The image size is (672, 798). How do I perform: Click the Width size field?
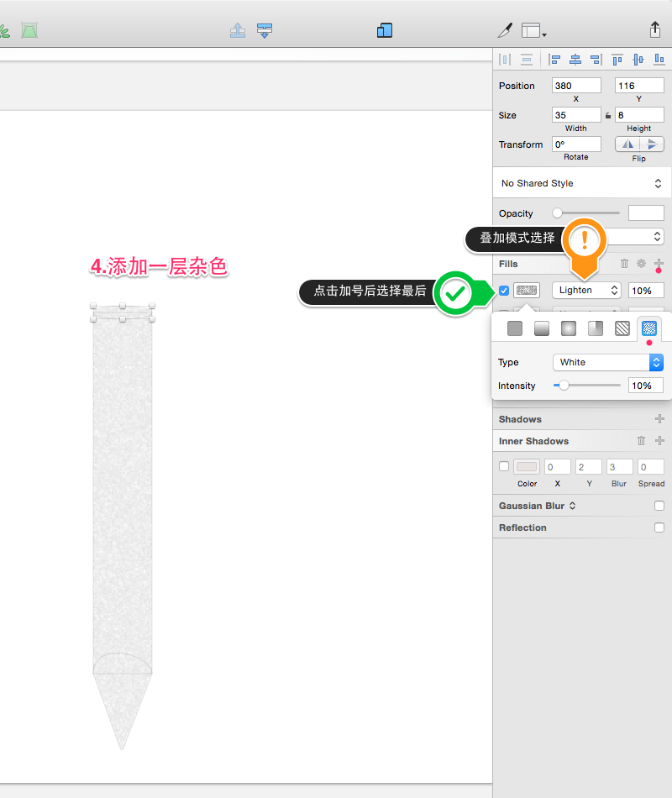click(576, 115)
